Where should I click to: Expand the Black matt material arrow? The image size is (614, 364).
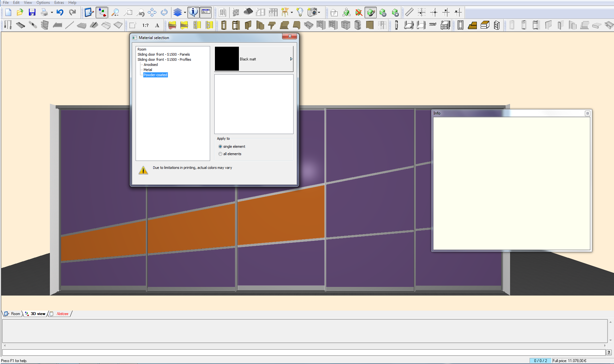pyautogui.click(x=291, y=59)
